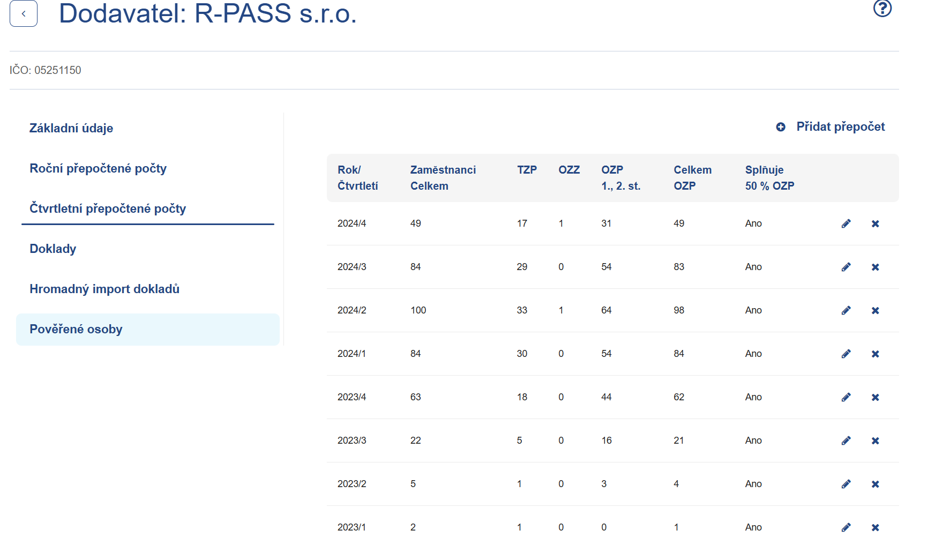The image size is (935, 560).
Task: Click the TZP column header
Action: pyautogui.click(x=527, y=170)
